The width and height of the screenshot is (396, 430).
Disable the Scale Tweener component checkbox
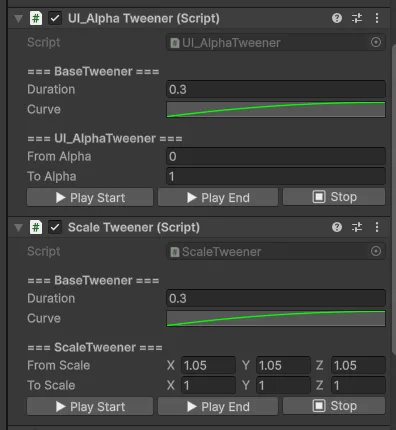click(55, 227)
